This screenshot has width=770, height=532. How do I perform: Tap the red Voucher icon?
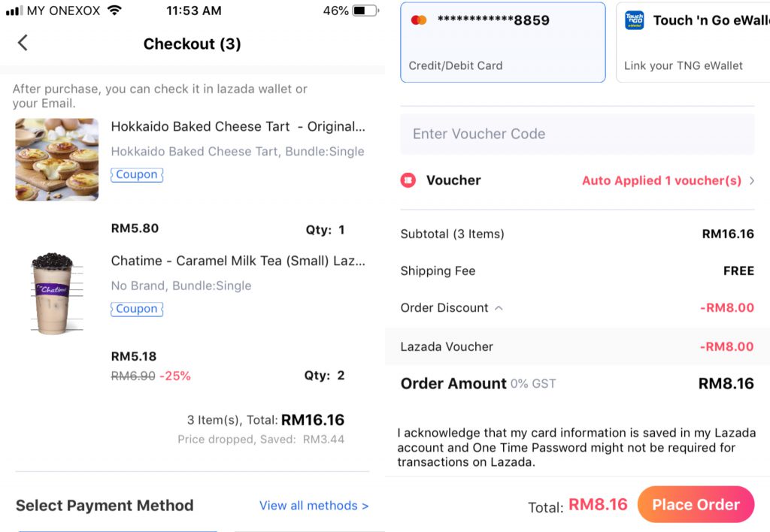tap(408, 180)
